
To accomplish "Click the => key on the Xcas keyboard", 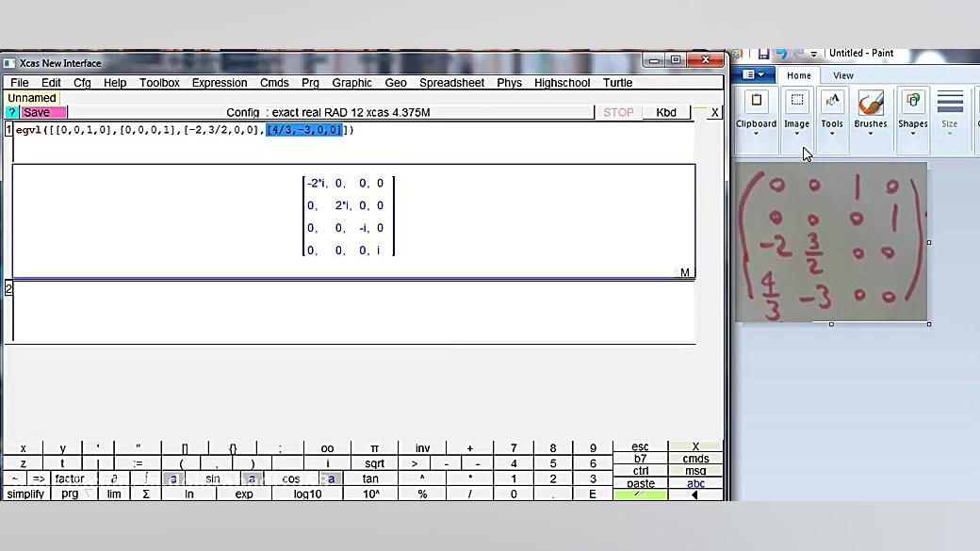I will [38, 478].
